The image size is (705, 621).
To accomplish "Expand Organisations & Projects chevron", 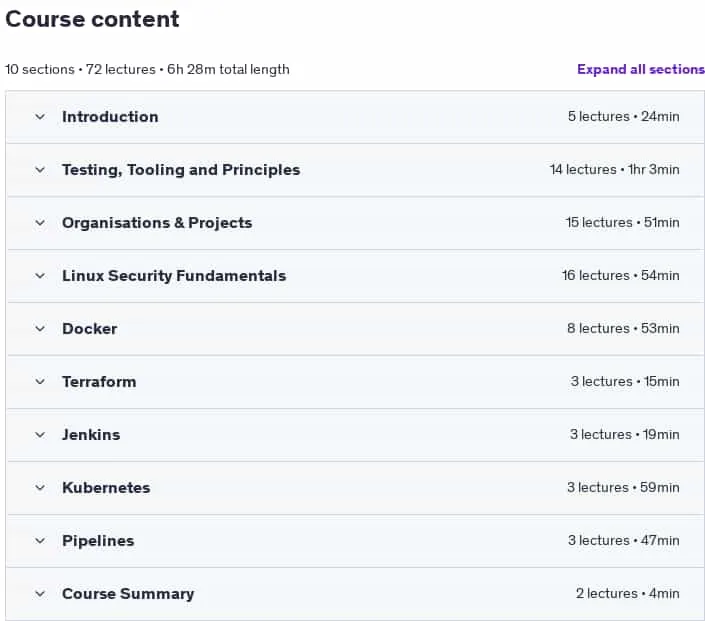I will [40, 223].
